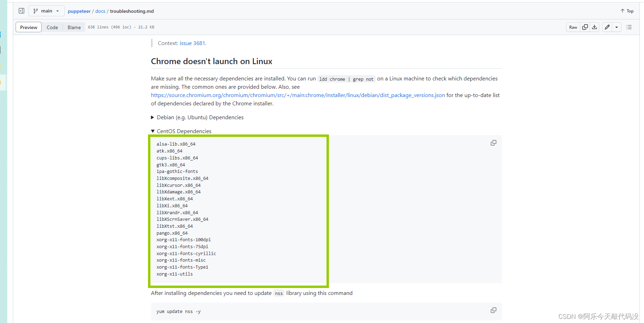Click the libXScrnSaver.x86_64 line
Viewport: 644px width, 323px height.
click(182, 219)
